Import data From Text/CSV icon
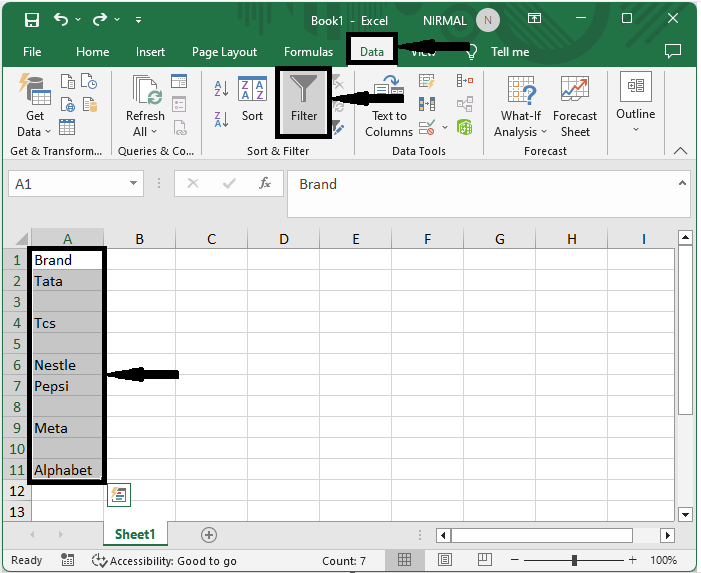The height and width of the screenshot is (573, 701). tap(68, 81)
